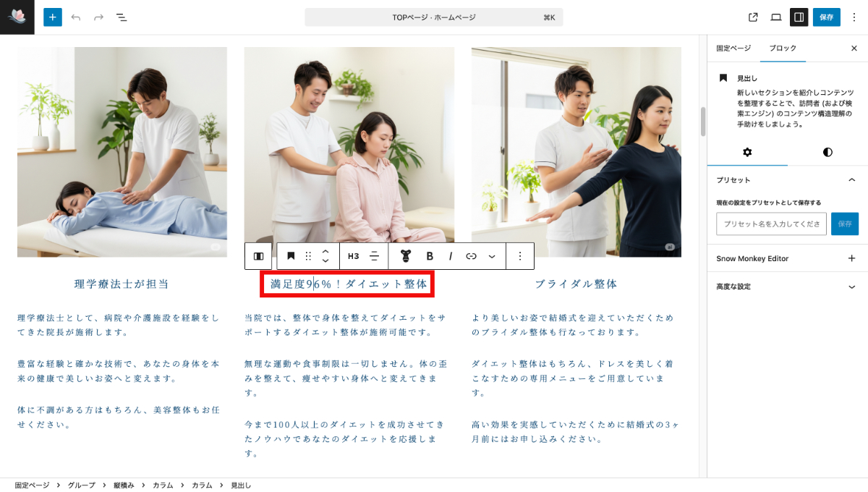Click 保存 to save the page
The image size is (868, 492).
(x=827, y=16)
